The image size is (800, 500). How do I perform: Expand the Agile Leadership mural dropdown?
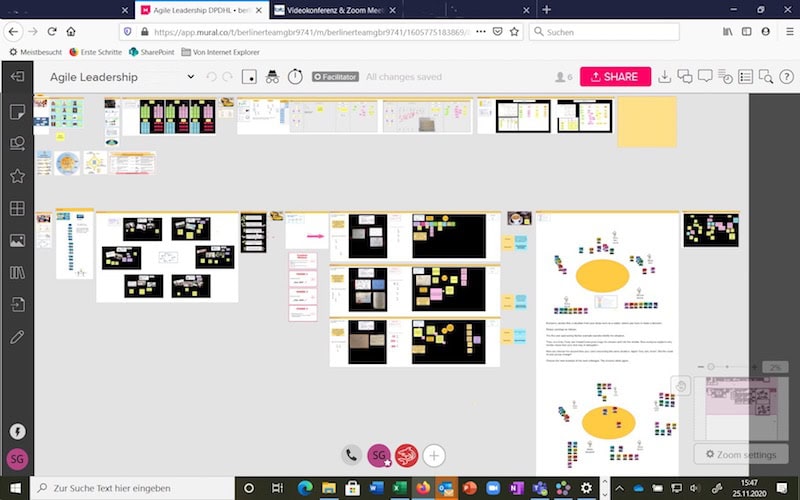pyautogui.click(x=191, y=77)
